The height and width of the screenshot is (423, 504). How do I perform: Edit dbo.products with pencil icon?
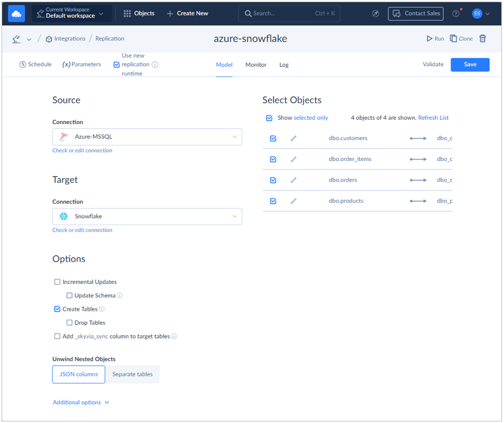coord(293,201)
